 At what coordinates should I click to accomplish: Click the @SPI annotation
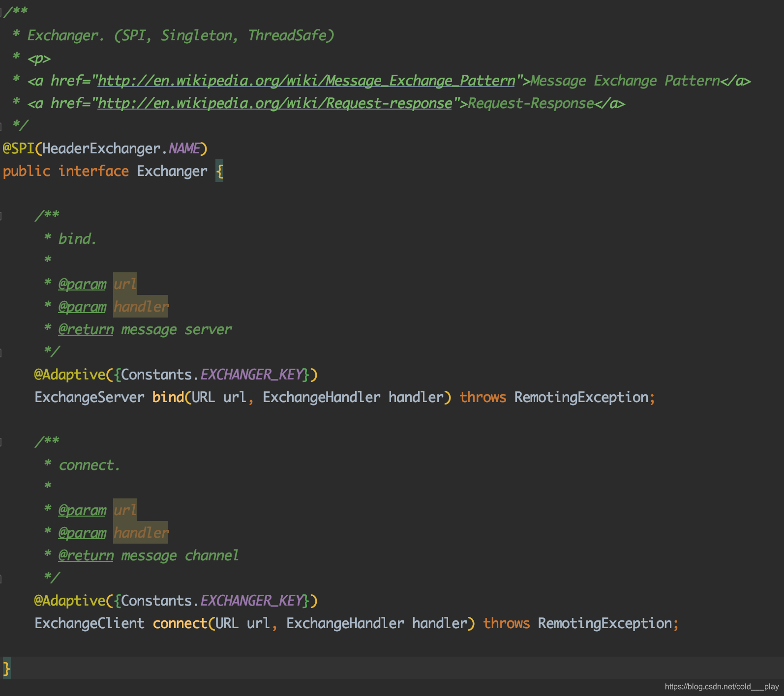click(x=18, y=148)
